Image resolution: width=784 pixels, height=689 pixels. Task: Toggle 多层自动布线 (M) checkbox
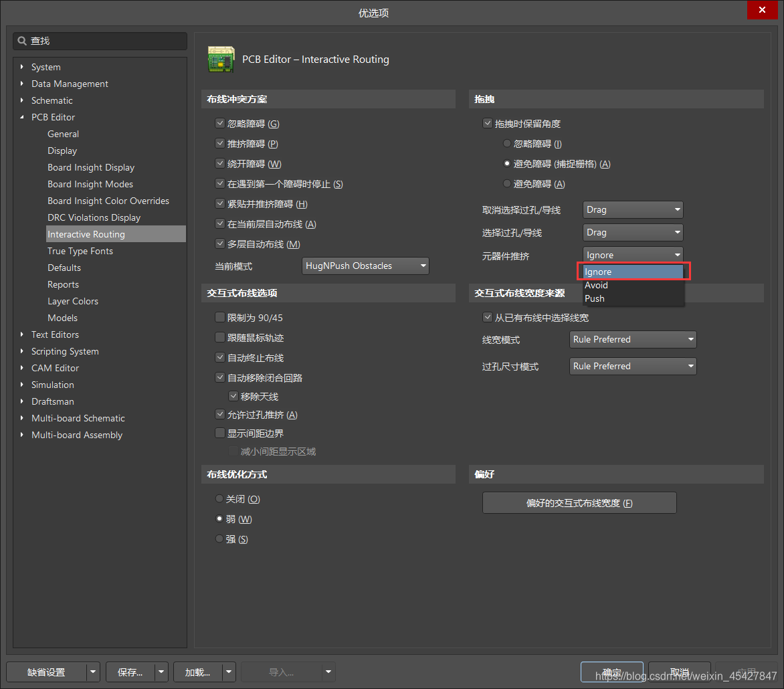pyautogui.click(x=220, y=243)
